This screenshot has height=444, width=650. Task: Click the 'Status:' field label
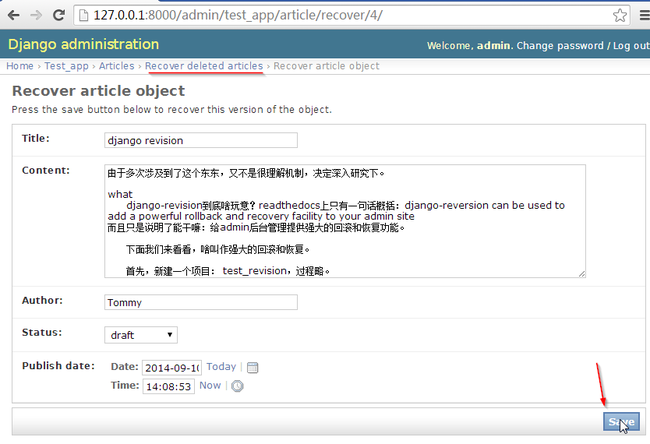pyautogui.click(x=42, y=332)
